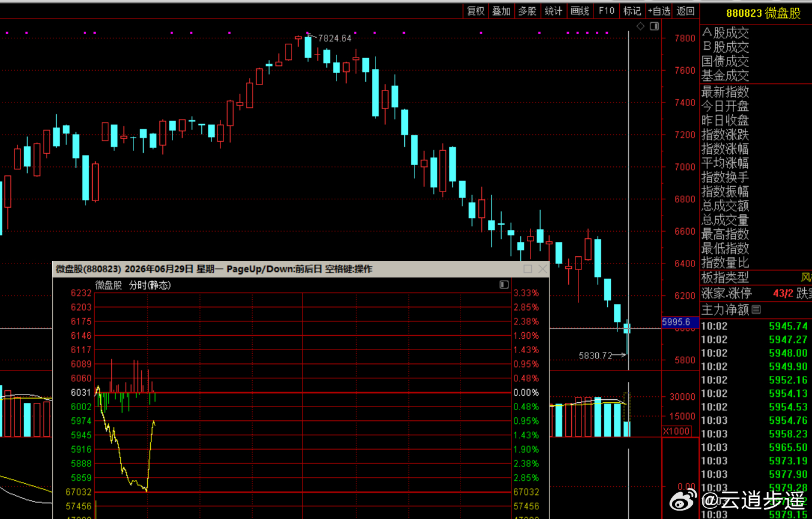Open the 复权 toolbar option
This screenshot has height=519, width=812.
coord(476,11)
